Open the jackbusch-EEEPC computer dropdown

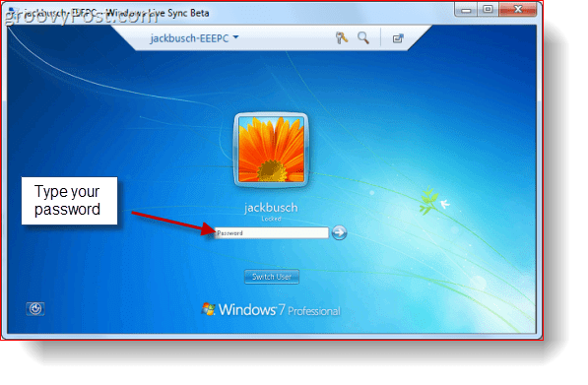194,38
